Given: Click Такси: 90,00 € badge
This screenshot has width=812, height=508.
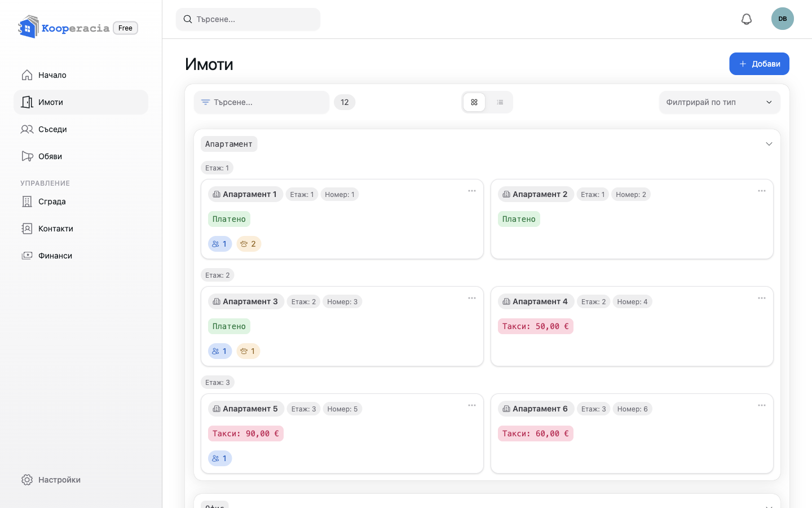Looking at the screenshot, I should pos(246,433).
